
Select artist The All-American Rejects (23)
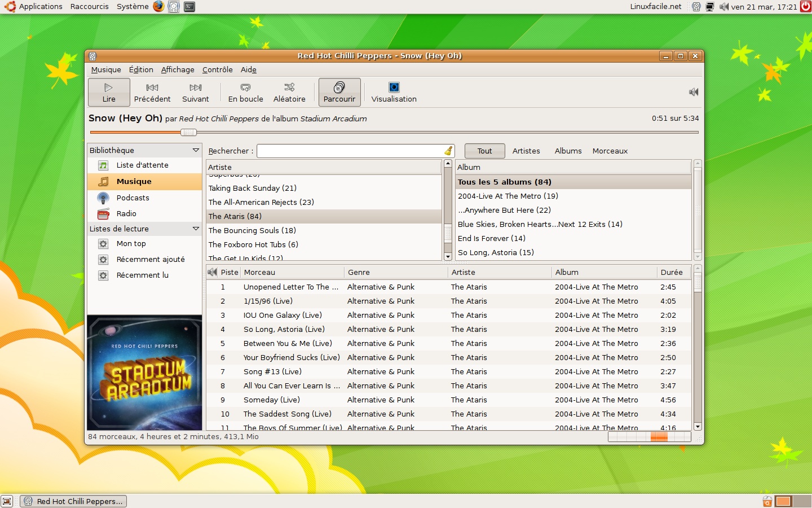pos(324,202)
